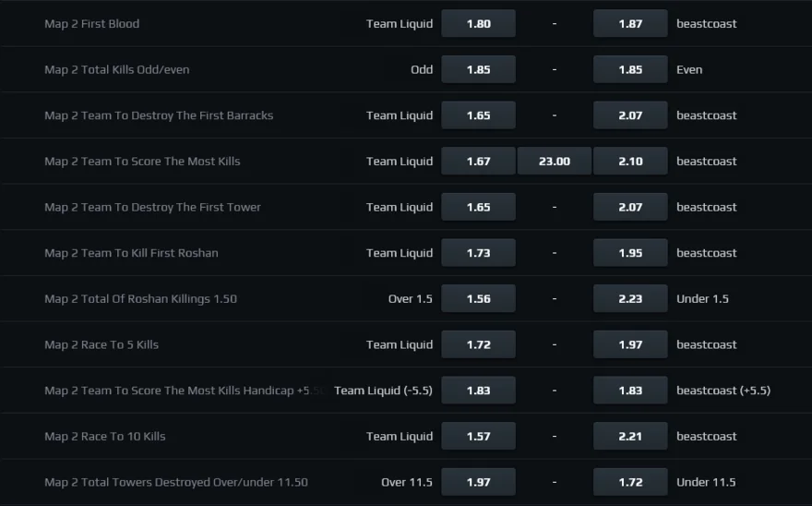
Task: Pick Even 1.85 Total Kills odds
Action: (630, 69)
